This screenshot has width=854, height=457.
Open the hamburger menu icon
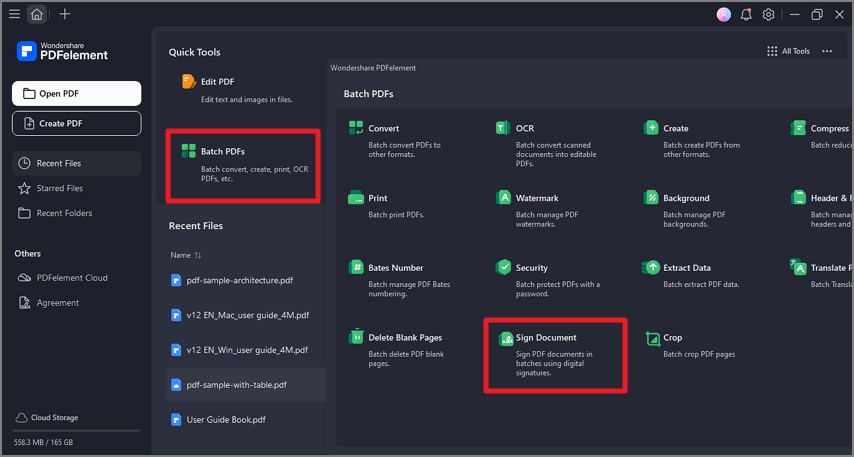15,14
